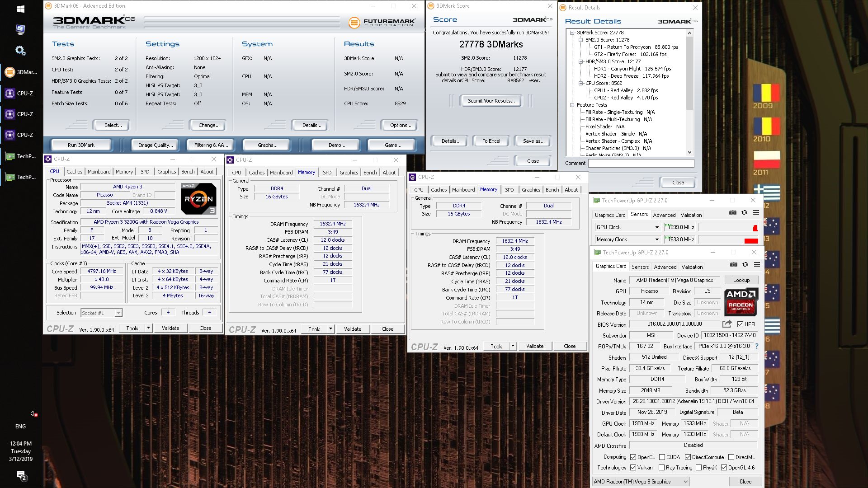Switch to Advanced tab in front GPU-Z window
868x488 pixels.
(665, 267)
